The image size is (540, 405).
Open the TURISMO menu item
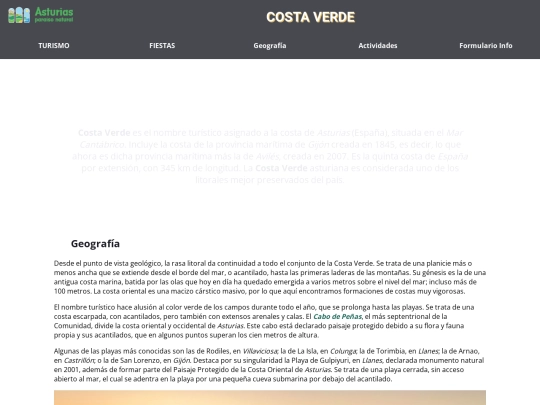click(54, 45)
